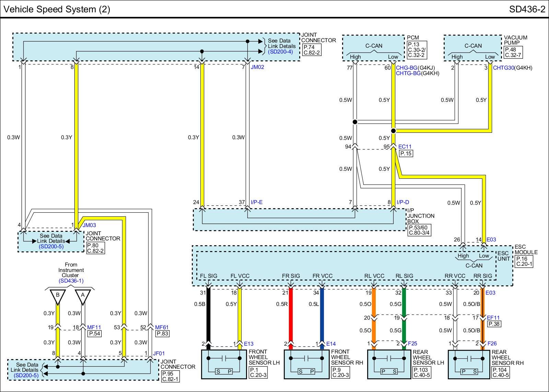
Task: Open the I/P-E connector link
Action: click(x=257, y=202)
